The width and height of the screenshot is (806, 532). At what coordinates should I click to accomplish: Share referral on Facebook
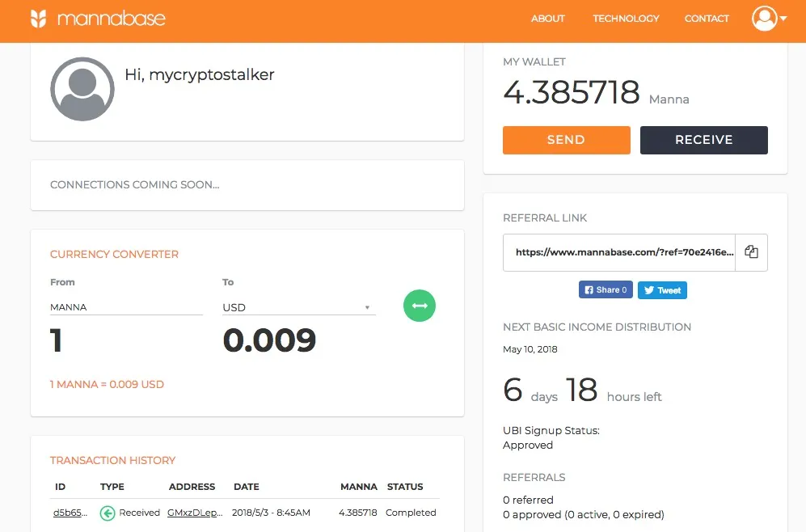606,290
